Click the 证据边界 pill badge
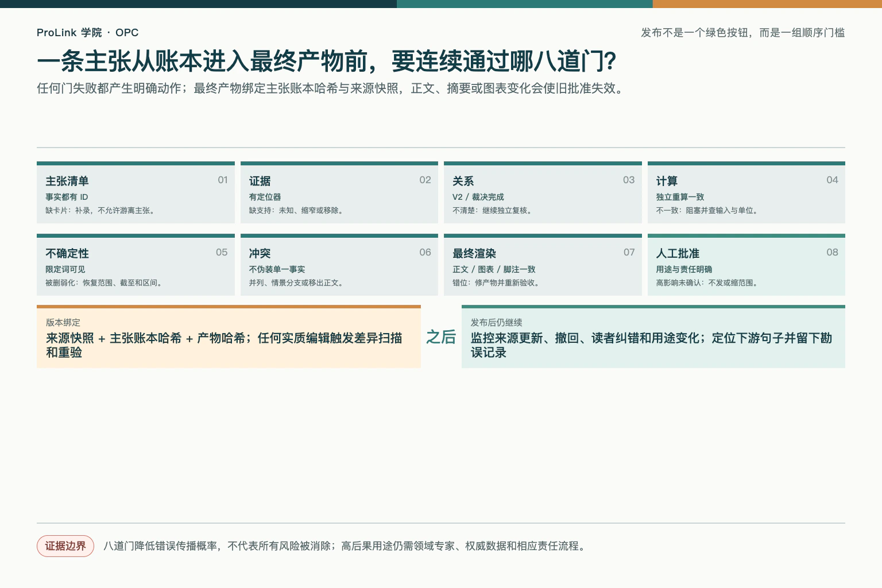 [65, 546]
